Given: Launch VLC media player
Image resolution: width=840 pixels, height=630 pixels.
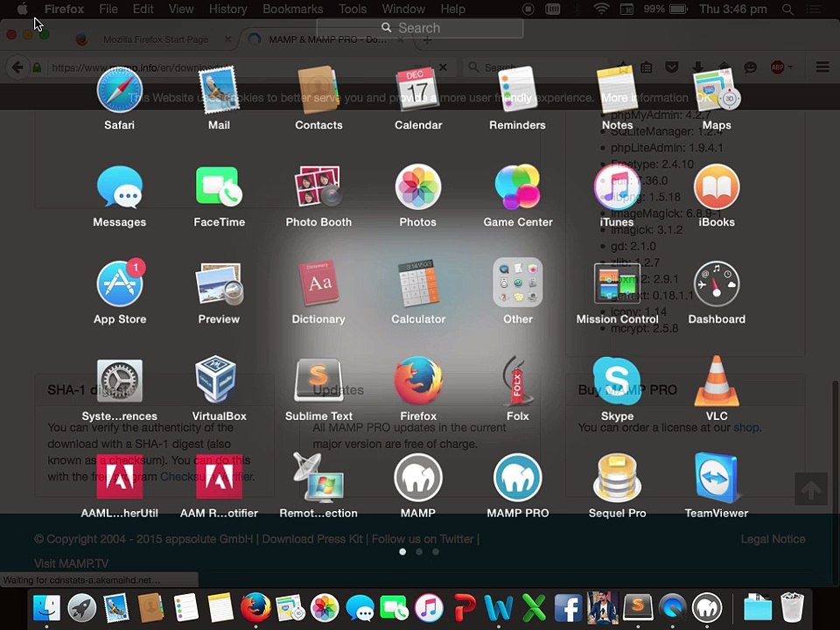Looking at the screenshot, I should 717,381.
